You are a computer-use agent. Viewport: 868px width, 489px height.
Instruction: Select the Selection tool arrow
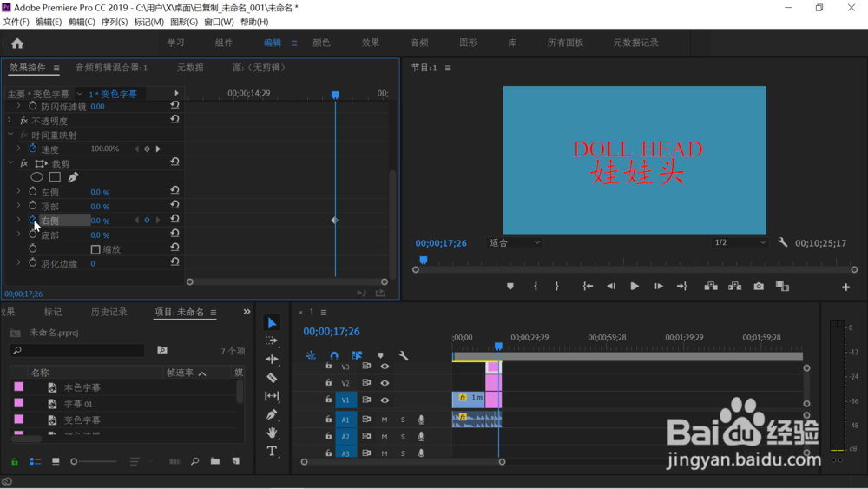pyautogui.click(x=272, y=323)
